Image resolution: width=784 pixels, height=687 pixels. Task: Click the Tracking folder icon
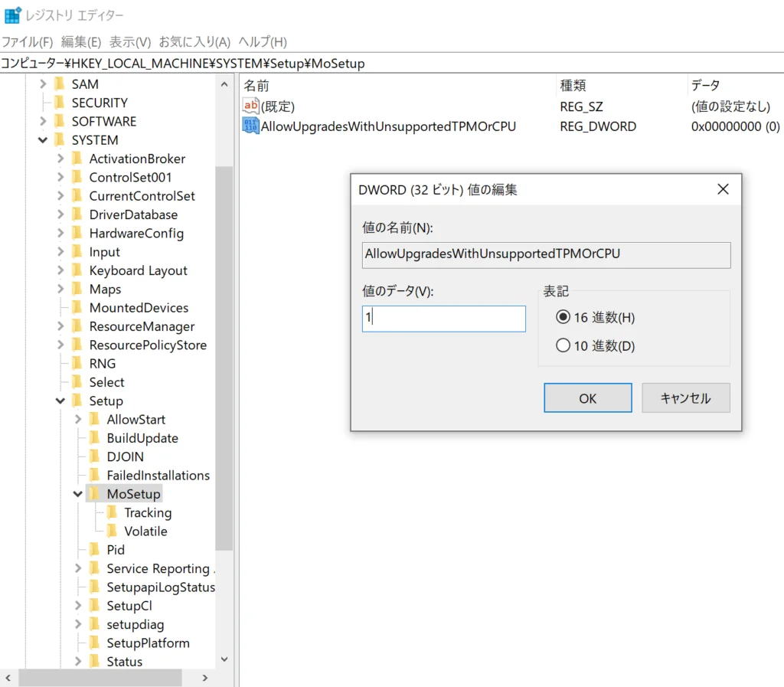(112, 512)
